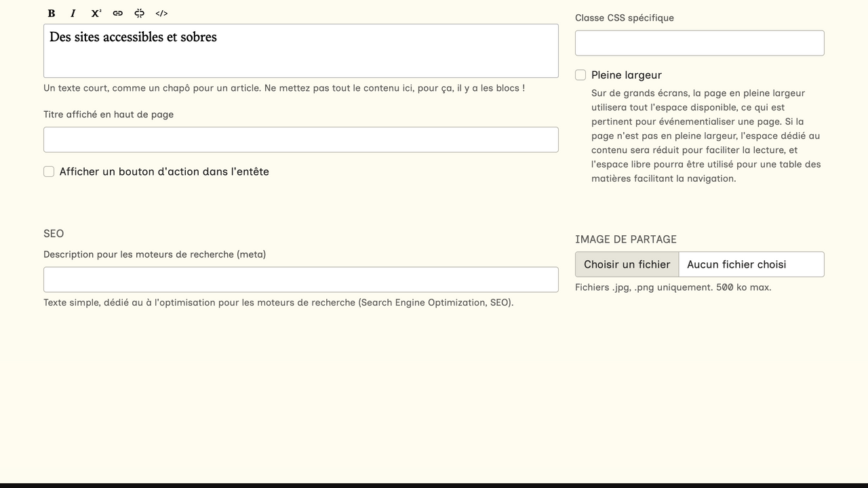Click the Description pour les moteurs label
The width and height of the screenshot is (868, 488).
tap(155, 255)
